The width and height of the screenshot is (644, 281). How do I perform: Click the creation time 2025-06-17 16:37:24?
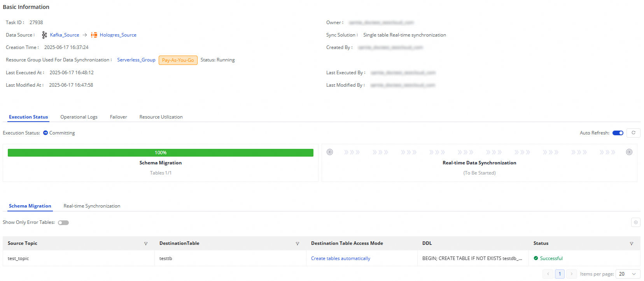66,47
